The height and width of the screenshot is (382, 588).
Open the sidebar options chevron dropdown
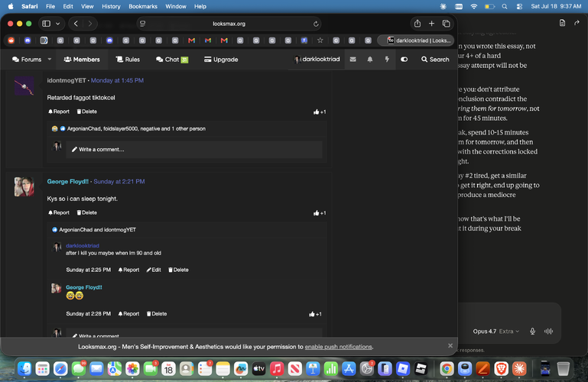pos(58,24)
